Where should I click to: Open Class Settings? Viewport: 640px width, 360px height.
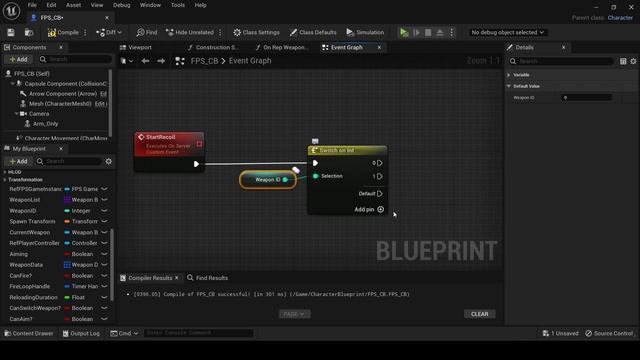tap(257, 32)
